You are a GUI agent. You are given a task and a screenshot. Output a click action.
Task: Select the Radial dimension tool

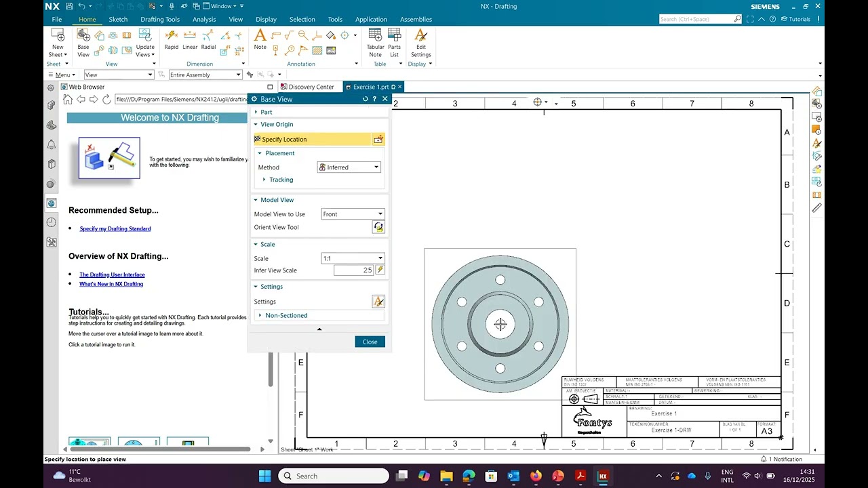(208, 39)
